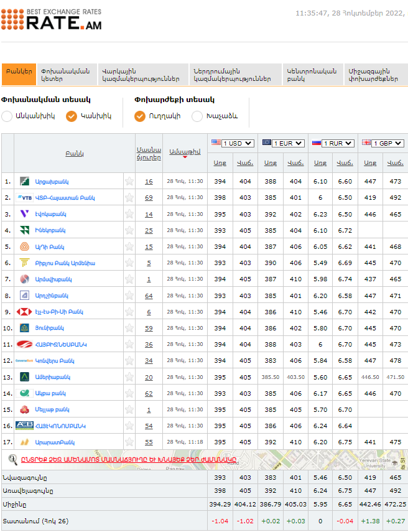Sort by Ամսաթիվ date column

tap(185, 152)
